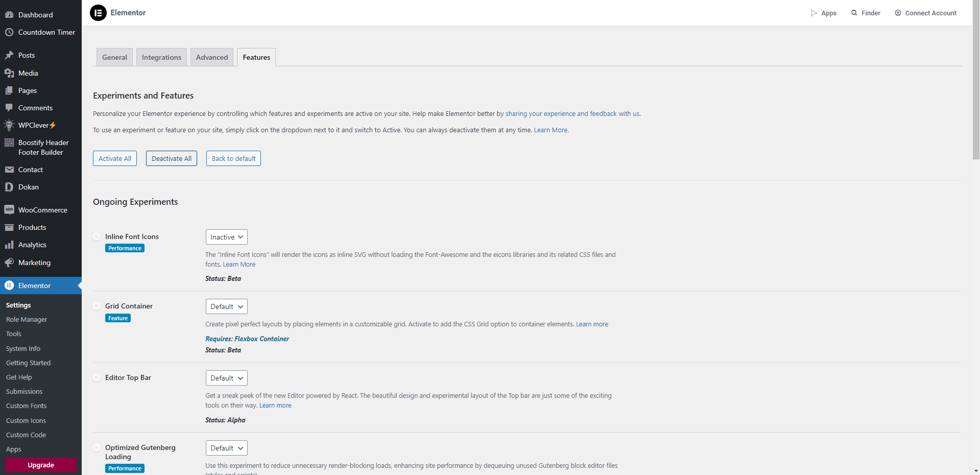Click the Apps play icon in header
This screenshot has height=475, width=980.
click(814, 13)
